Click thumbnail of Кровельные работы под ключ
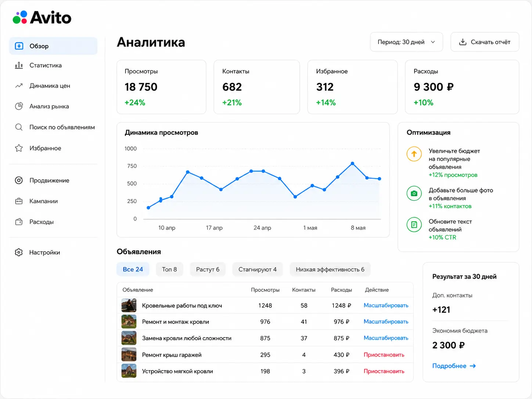The width and height of the screenshot is (532, 399). (129, 305)
